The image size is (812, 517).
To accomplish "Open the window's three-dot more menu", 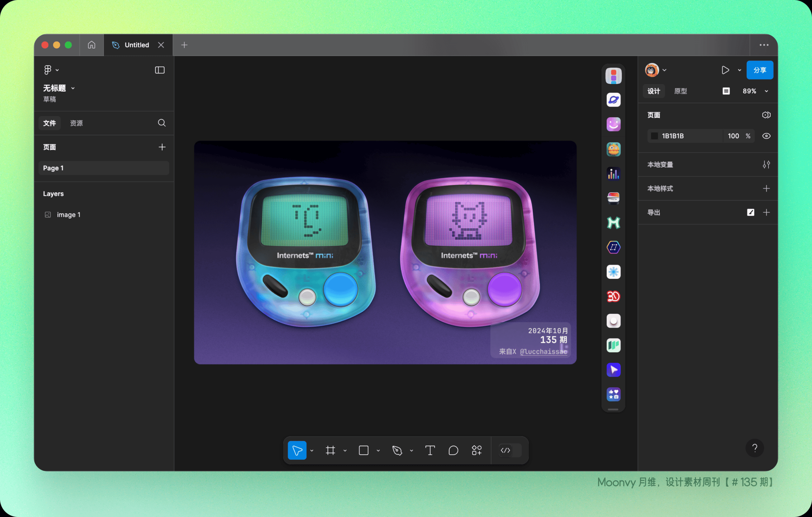I will 764,45.
